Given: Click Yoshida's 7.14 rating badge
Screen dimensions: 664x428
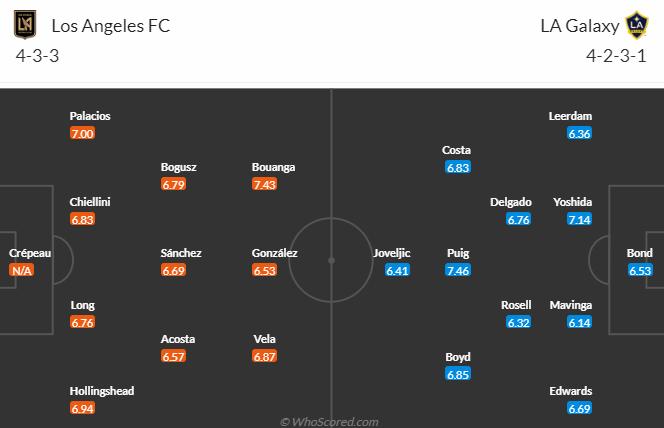Looking at the screenshot, I should 578,219.
